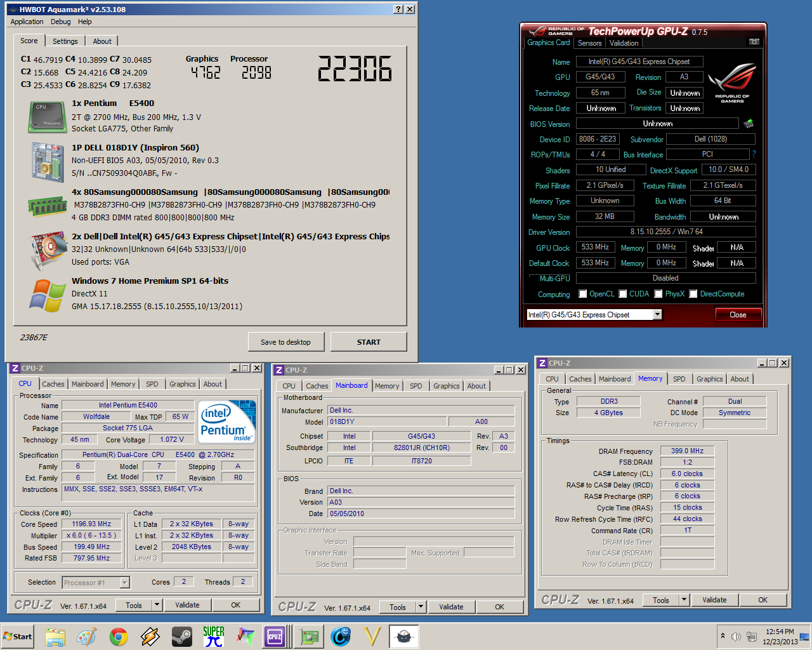Click the GPU-Z screenshot camera icon
The height and width of the screenshot is (650, 812).
coord(754,42)
